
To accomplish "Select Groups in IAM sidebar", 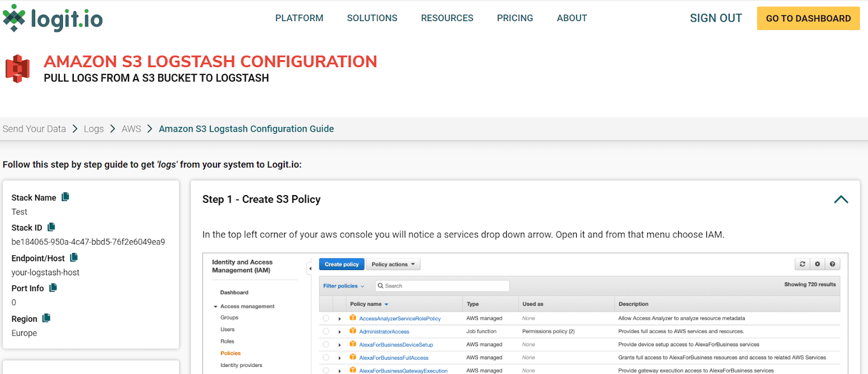I will tap(229, 318).
